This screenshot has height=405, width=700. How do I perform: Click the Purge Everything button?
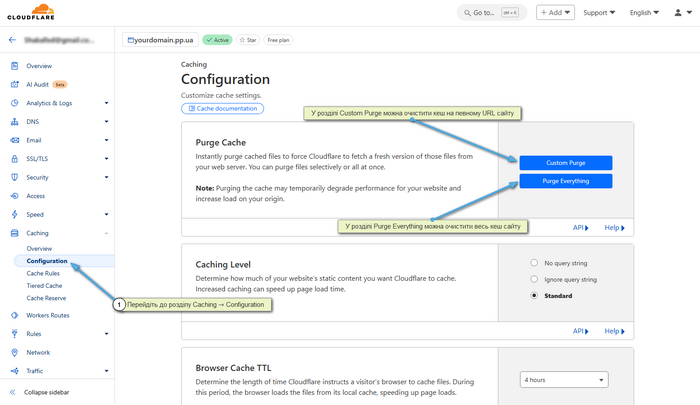[x=566, y=181]
